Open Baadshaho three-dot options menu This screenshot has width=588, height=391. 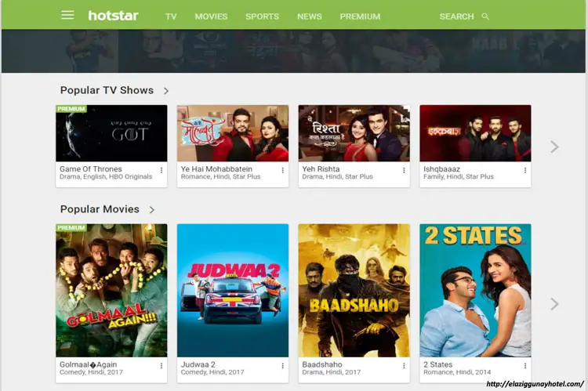[404, 365]
